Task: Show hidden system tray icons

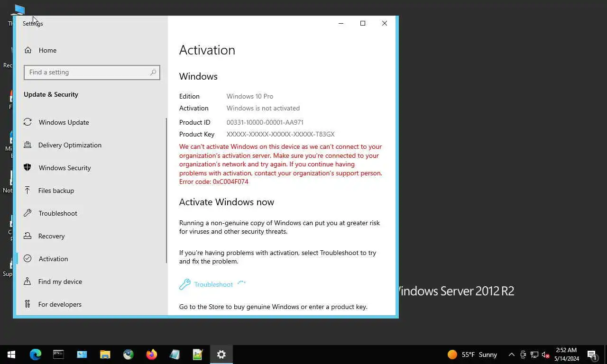Action: tap(512, 355)
